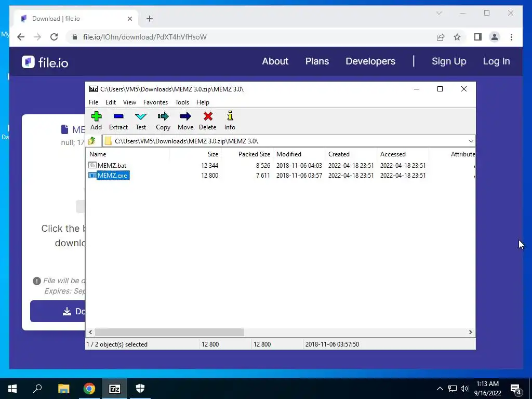Click the Info toolbar icon
This screenshot has width=532, height=399.
230,116
